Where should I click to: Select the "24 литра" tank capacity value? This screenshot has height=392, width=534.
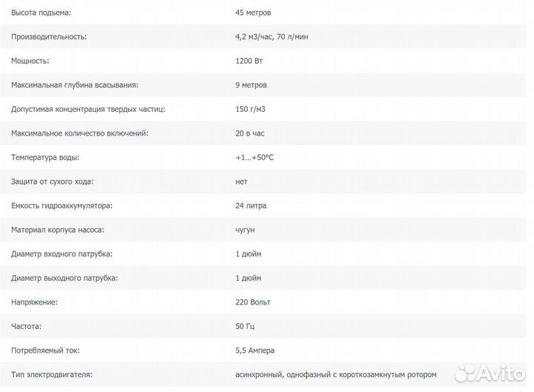[251, 205]
